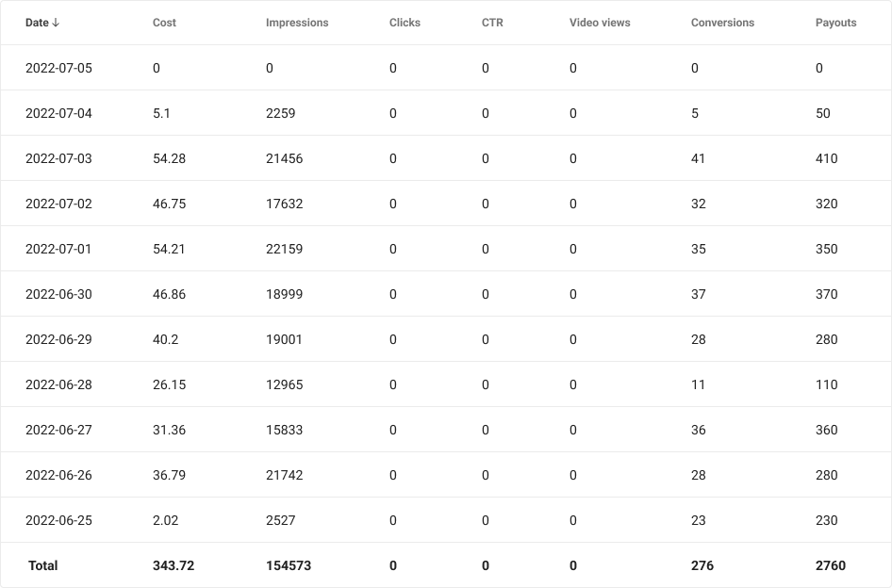Select the row for 2022-06-30

pos(58,294)
